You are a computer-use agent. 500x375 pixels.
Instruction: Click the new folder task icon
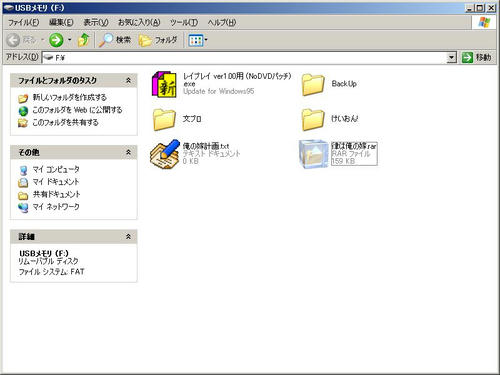[23, 98]
